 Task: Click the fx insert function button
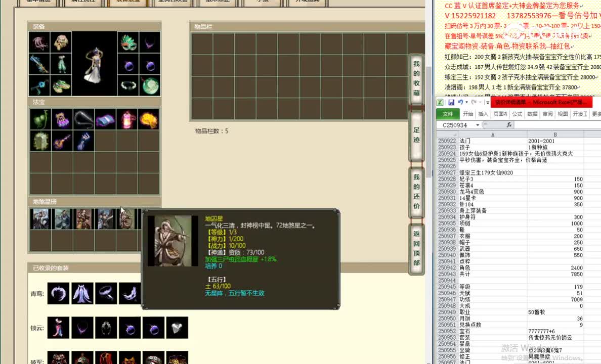click(509, 125)
